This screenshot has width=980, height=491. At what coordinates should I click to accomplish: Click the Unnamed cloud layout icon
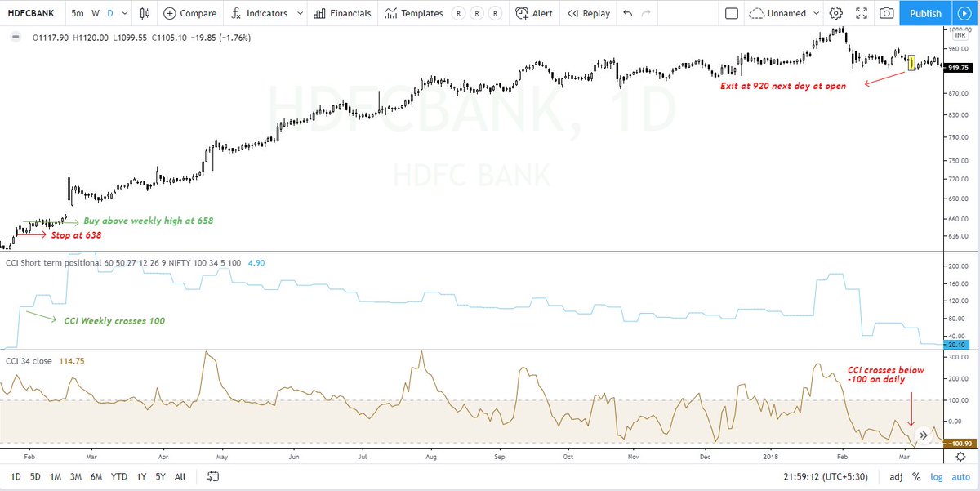pos(756,13)
